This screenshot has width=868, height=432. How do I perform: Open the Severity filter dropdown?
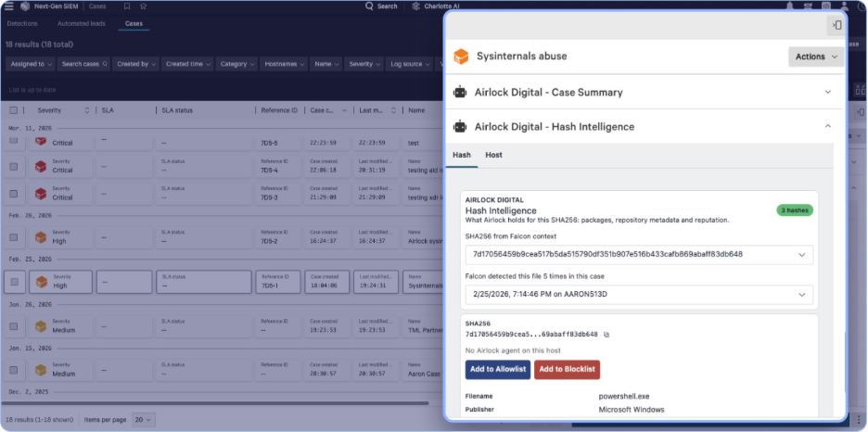point(364,64)
